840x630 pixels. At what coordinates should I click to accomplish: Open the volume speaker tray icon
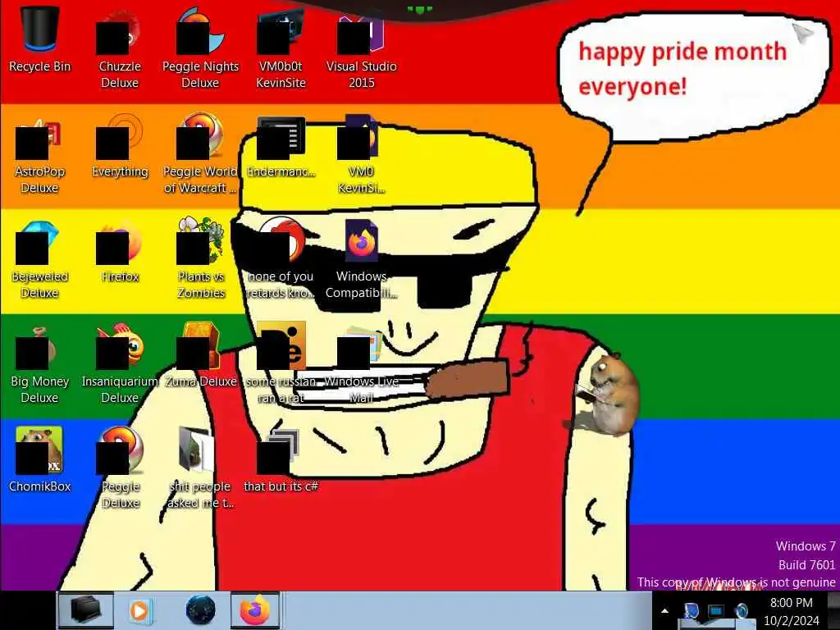742,611
